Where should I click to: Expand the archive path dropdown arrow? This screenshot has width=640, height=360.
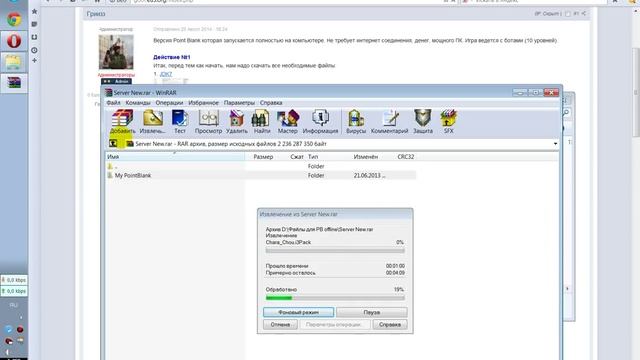(555, 144)
